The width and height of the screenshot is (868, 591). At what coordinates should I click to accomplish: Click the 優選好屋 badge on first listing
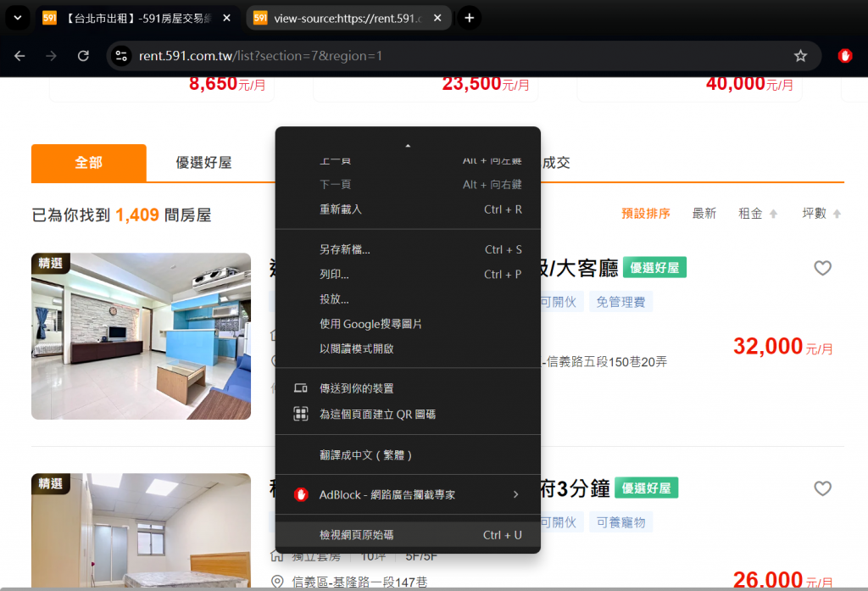coord(654,268)
